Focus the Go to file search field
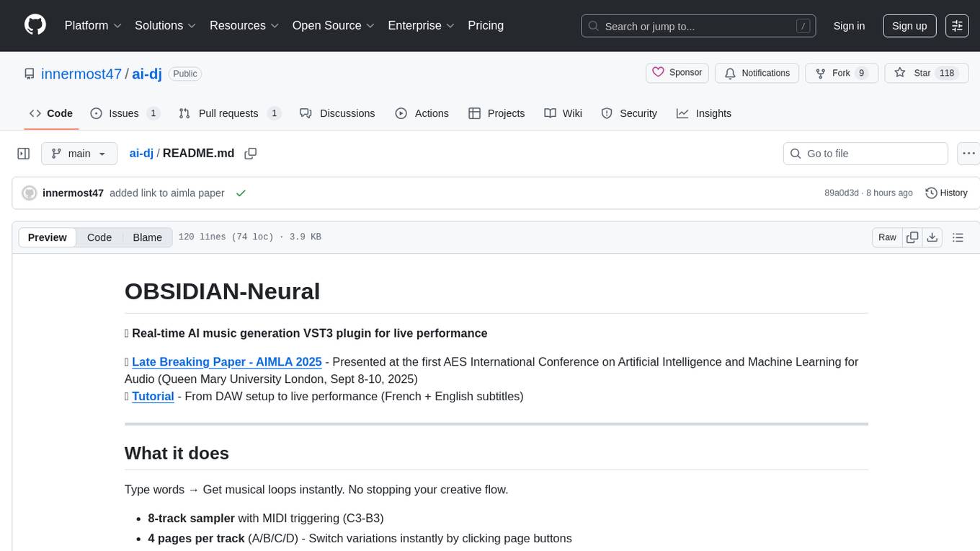The height and width of the screenshot is (551, 980). [865, 154]
